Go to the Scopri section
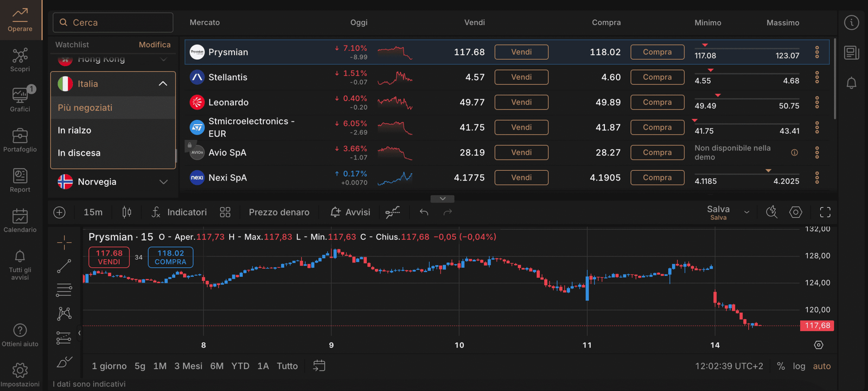 pos(20,60)
